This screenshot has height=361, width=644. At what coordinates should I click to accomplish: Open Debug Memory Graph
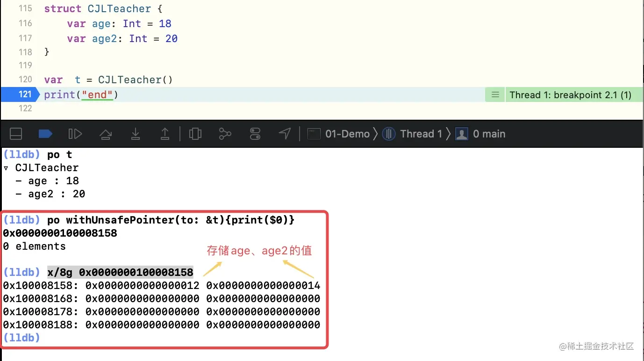(x=225, y=134)
